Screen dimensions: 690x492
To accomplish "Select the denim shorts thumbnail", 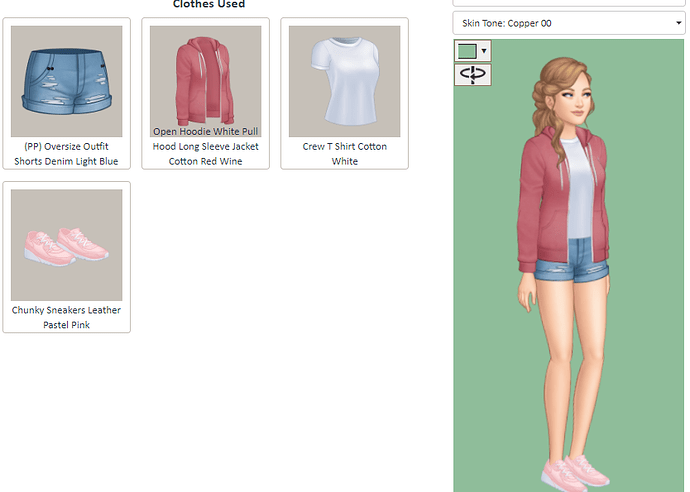I will 66,81.
